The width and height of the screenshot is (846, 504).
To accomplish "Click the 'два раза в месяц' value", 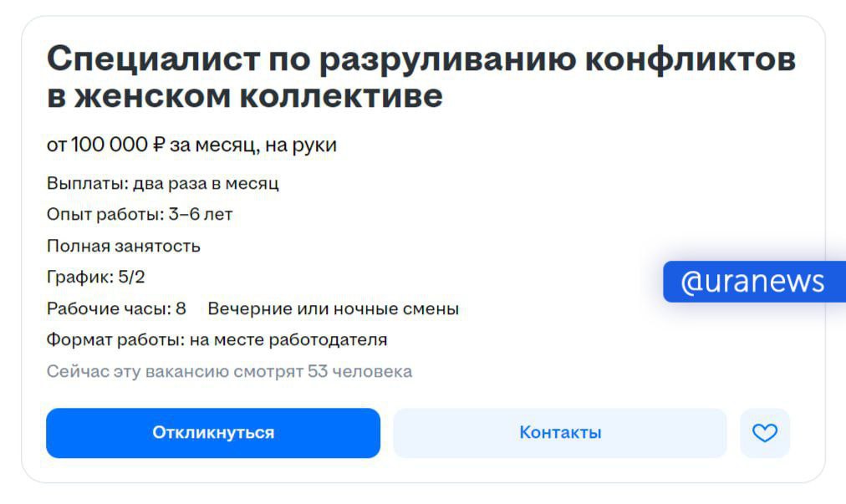I will (206, 184).
